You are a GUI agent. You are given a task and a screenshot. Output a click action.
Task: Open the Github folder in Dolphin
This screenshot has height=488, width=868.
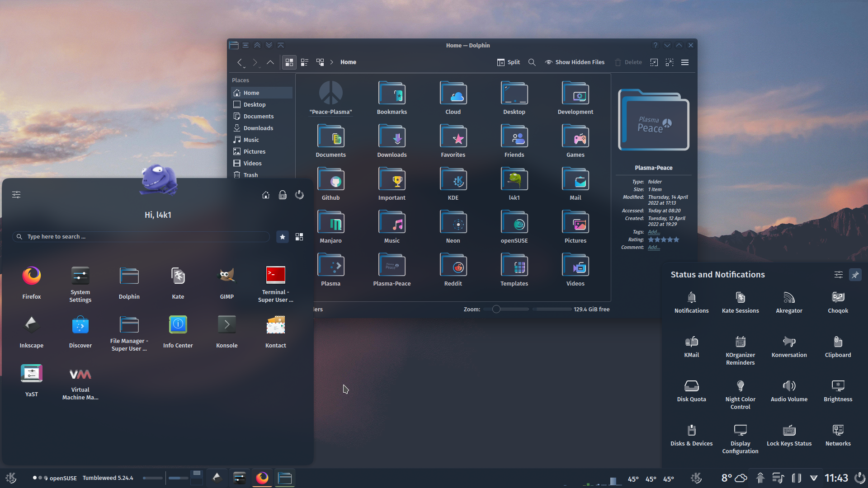[x=330, y=184]
